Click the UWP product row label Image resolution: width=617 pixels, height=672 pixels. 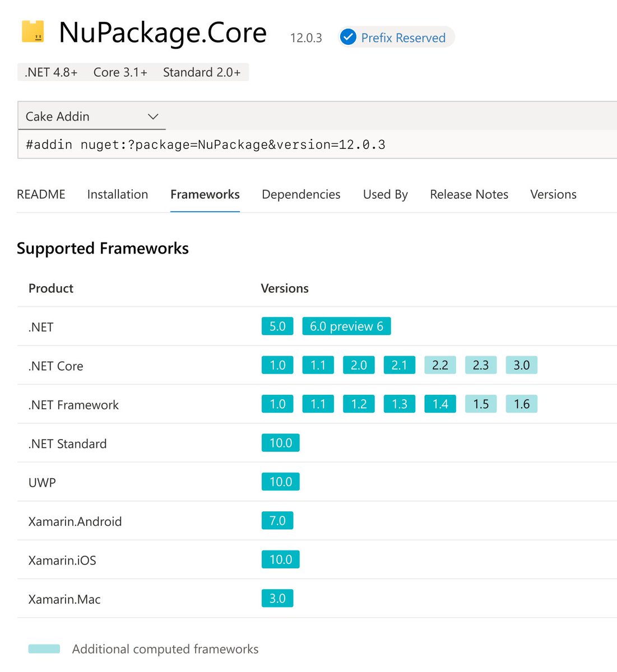click(x=42, y=483)
